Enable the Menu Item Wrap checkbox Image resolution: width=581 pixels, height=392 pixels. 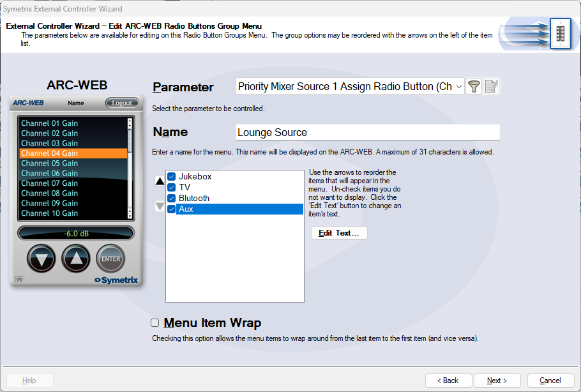coord(155,323)
